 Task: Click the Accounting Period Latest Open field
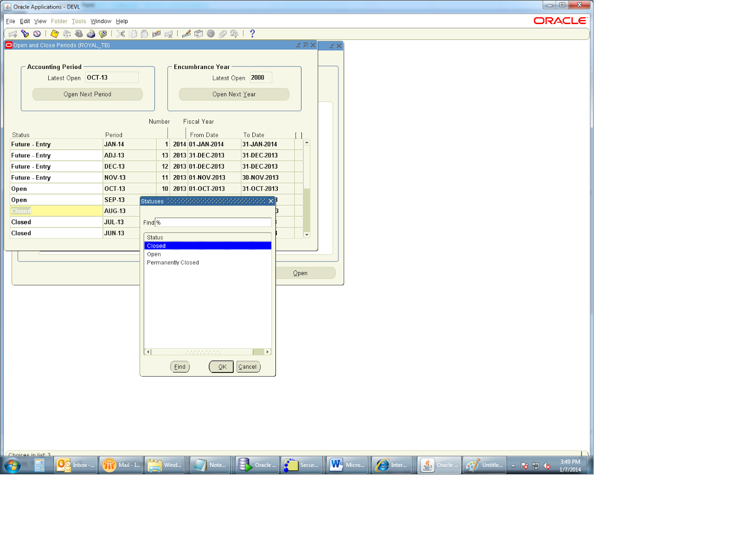pyautogui.click(x=112, y=77)
